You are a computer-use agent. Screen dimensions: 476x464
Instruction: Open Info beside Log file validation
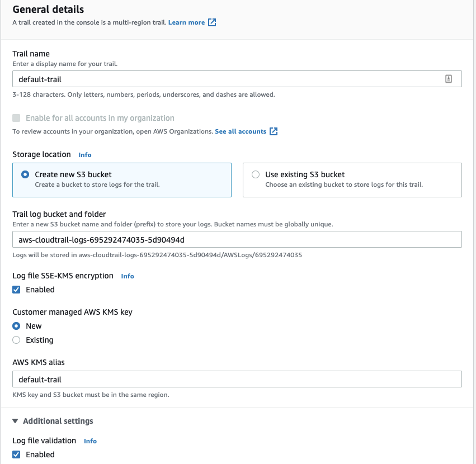(x=90, y=441)
